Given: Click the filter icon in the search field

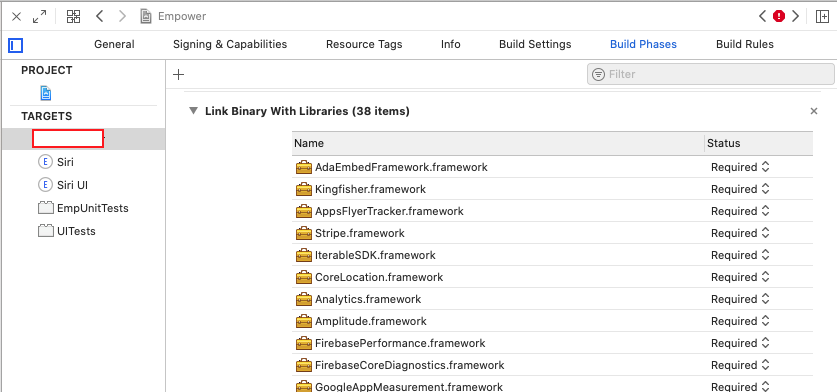Looking at the screenshot, I should [x=599, y=74].
